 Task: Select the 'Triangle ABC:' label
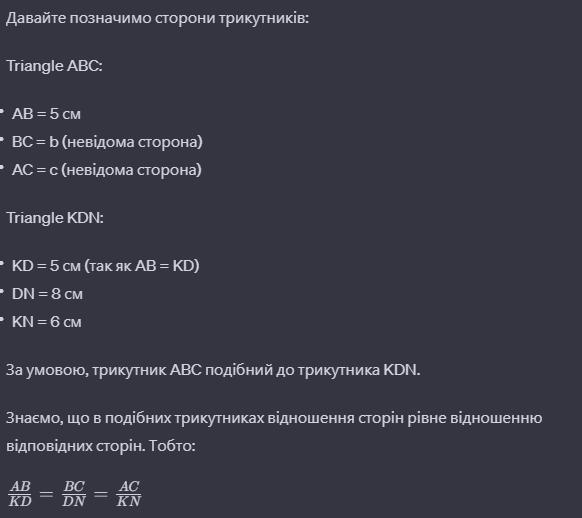(x=55, y=66)
